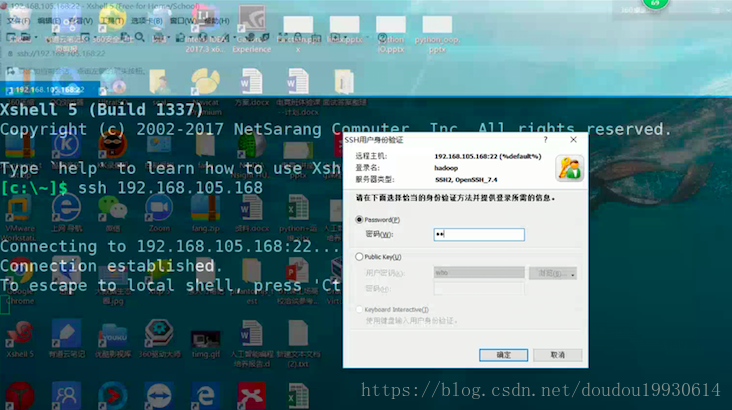The image size is (732, 410).
Task: Click the Xshell 5 desktop shortcut
Action: point(20,339)
